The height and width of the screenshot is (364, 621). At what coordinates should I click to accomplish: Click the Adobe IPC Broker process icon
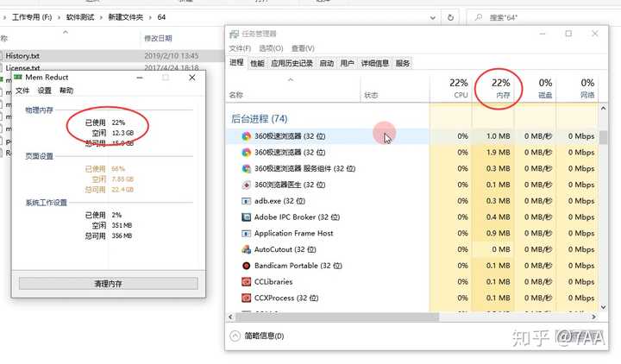point(247,217)
